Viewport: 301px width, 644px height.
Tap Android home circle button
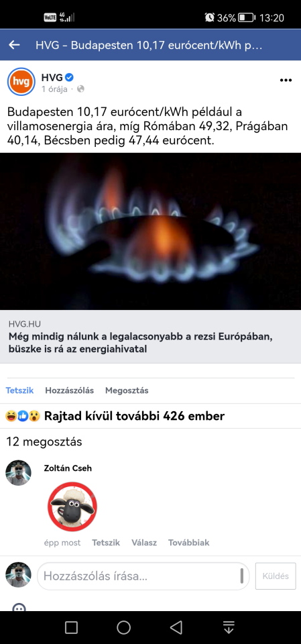click(x=123, y=627)
